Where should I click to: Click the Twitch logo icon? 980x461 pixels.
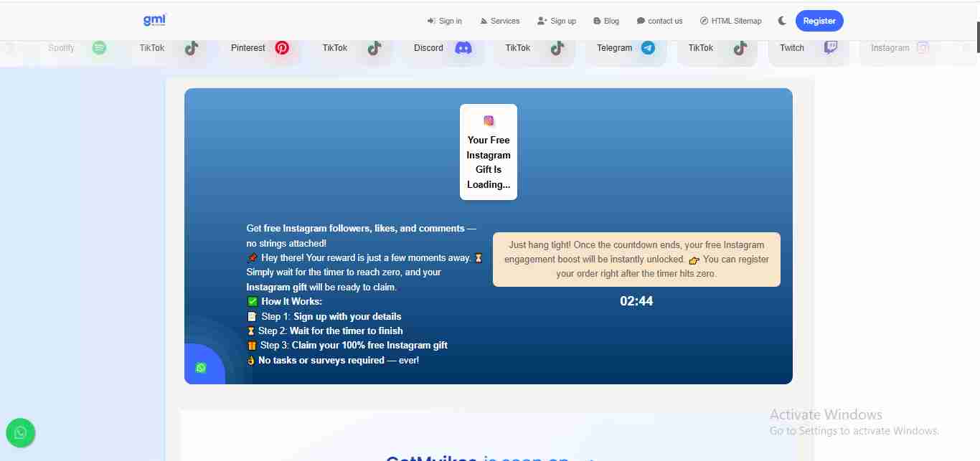[x=830, y=48]
